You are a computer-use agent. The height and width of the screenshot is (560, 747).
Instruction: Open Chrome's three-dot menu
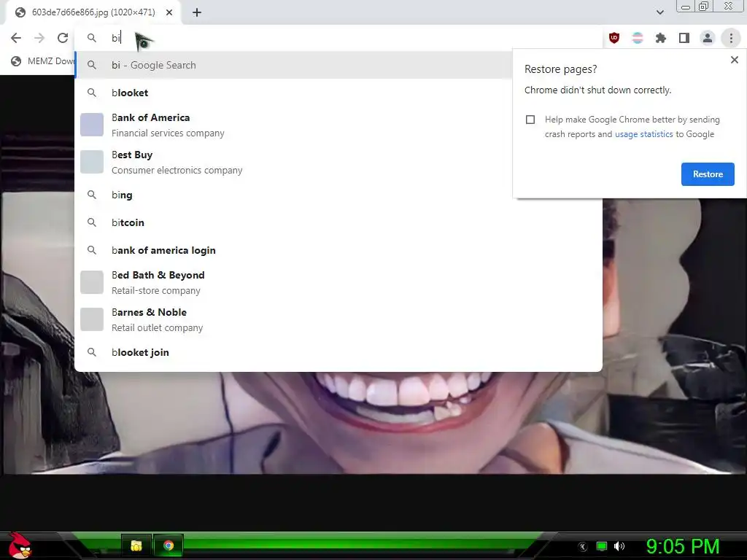coord(731,38)
